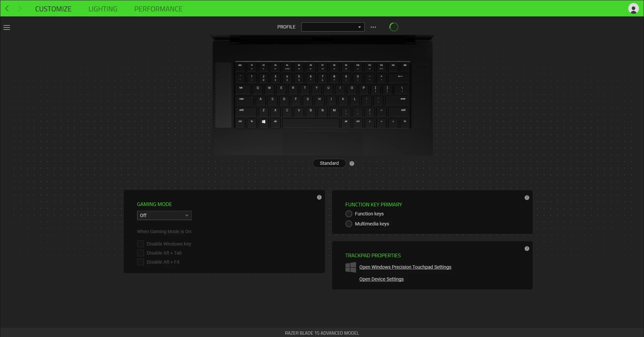Select the number 0 key

point(358,78)
